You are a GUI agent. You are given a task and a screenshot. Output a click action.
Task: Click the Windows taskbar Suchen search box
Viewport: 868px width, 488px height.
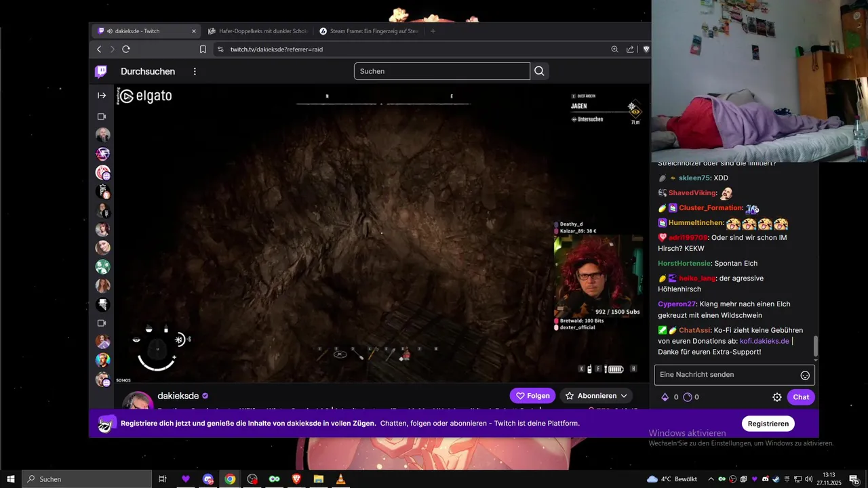point(87,479)
